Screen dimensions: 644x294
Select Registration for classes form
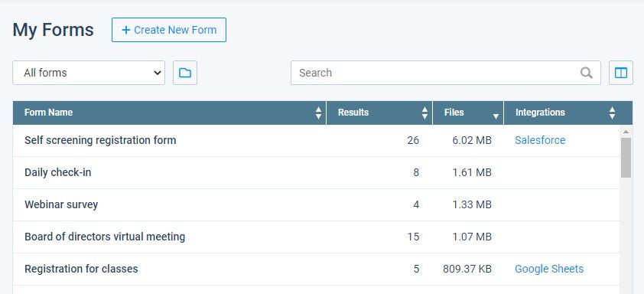click(81, 269)
